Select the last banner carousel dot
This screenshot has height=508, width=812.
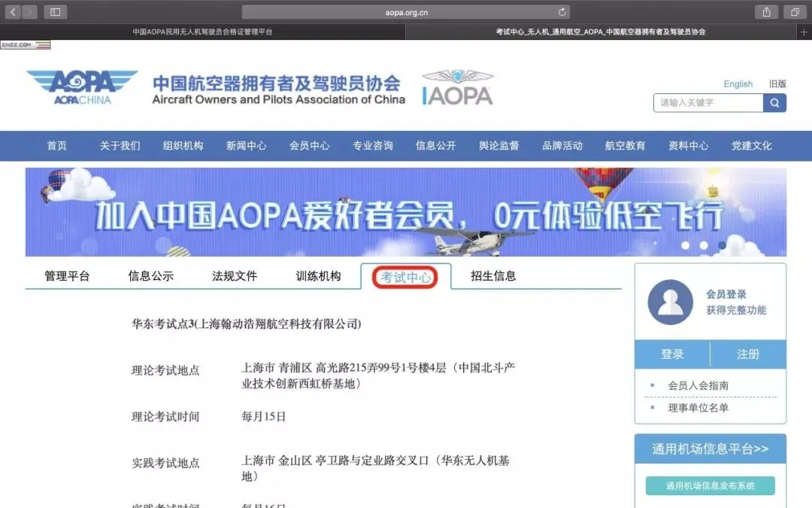[722, 245]
